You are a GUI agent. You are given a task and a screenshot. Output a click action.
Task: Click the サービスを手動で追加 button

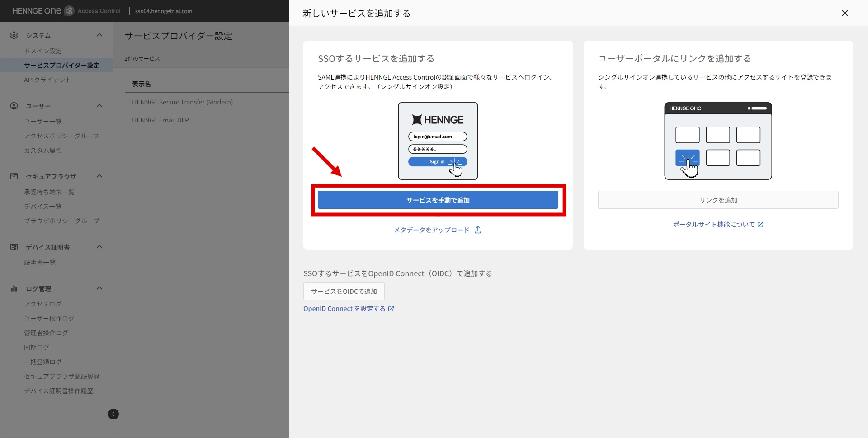point(438,200)
